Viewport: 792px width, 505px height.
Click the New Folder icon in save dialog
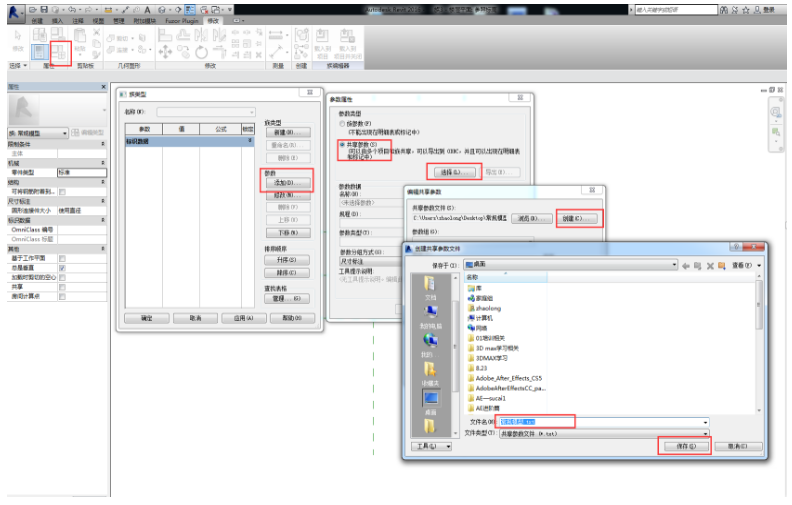[722, 266]
